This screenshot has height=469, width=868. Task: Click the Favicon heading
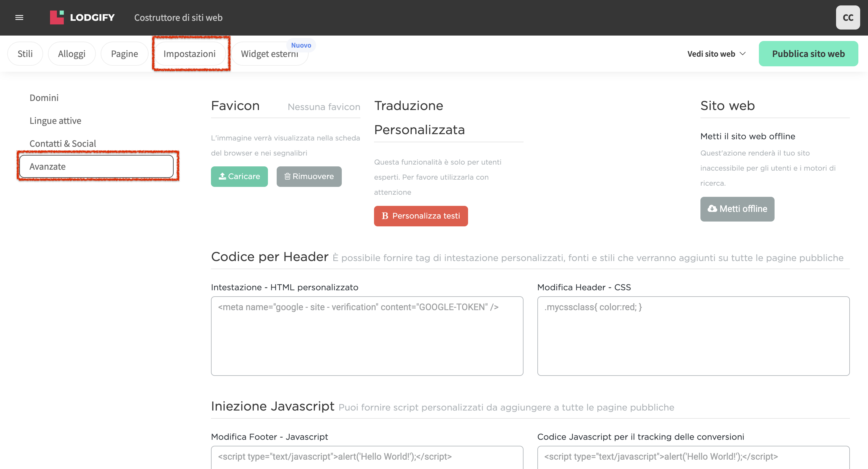pos(235,106)
